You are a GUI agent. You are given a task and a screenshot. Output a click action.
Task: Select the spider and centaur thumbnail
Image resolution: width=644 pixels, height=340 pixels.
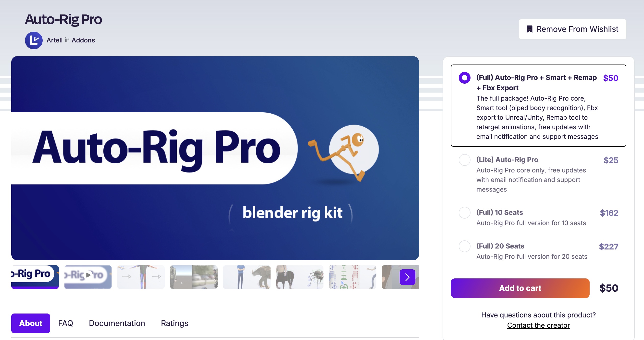[x=300, y=277]
